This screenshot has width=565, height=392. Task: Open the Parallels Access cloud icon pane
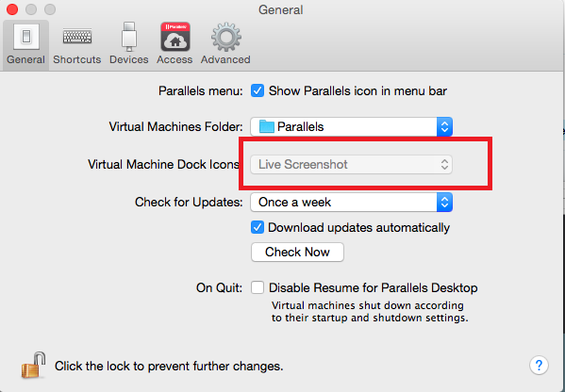tap(175, 37)
